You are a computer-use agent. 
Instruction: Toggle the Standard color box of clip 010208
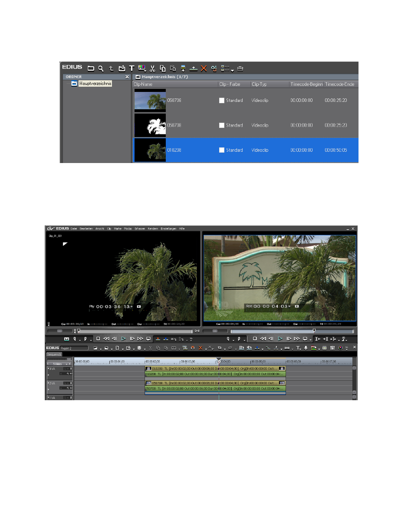coord(221,150)
